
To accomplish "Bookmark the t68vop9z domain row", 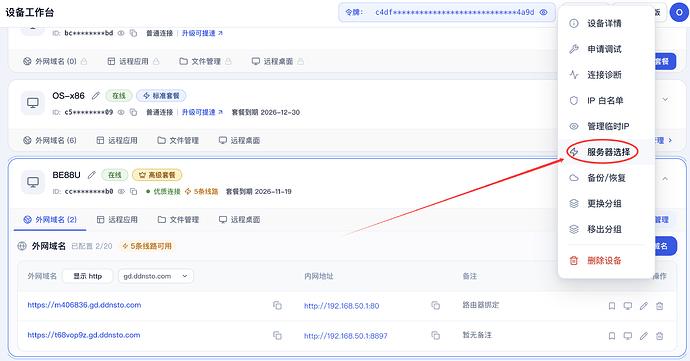I will point(612,336).
